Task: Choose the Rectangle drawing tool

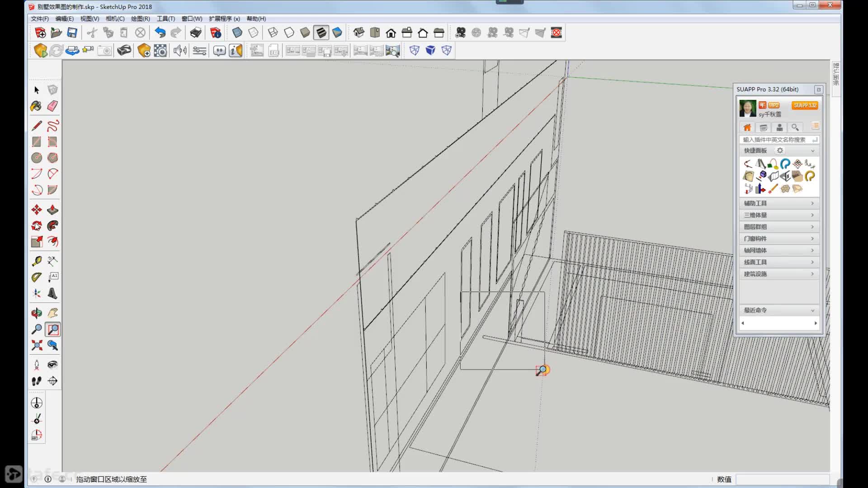Action: [37, 142]
